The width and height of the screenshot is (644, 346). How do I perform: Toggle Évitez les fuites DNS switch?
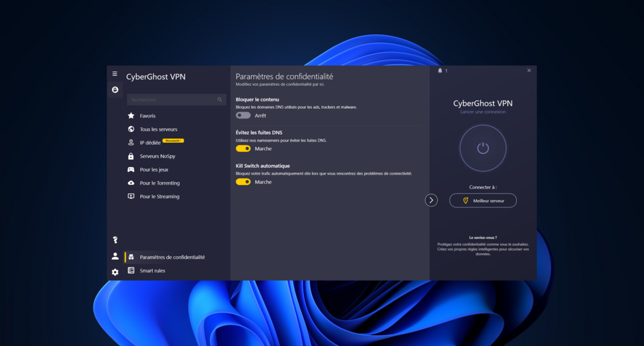point(243,149)
